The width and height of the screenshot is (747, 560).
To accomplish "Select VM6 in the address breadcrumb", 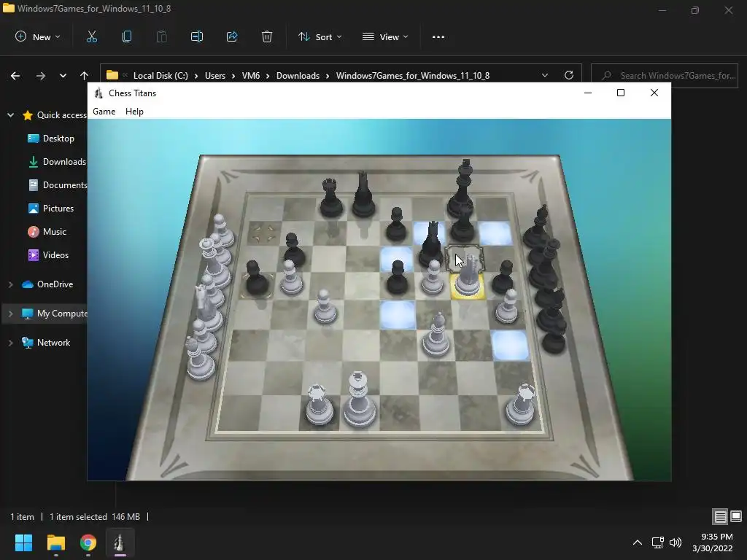I will 251,75.
